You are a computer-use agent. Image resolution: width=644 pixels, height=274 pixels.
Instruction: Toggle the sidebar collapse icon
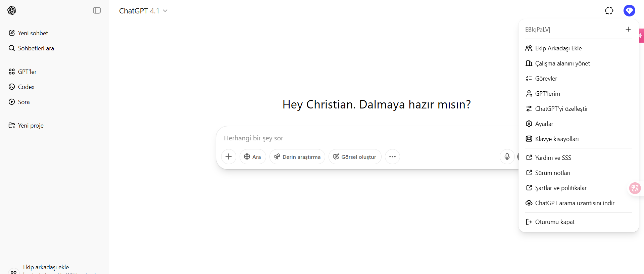(97, 10)
